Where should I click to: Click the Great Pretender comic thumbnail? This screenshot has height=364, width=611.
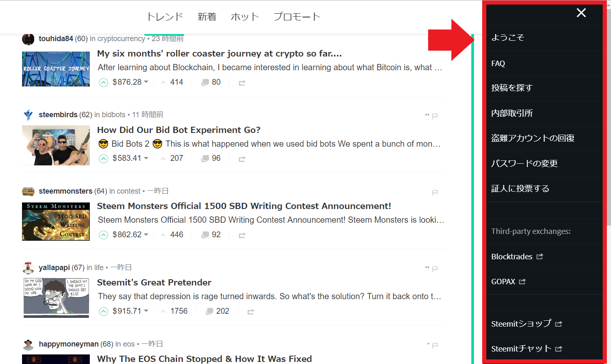(x=56, y=298)
